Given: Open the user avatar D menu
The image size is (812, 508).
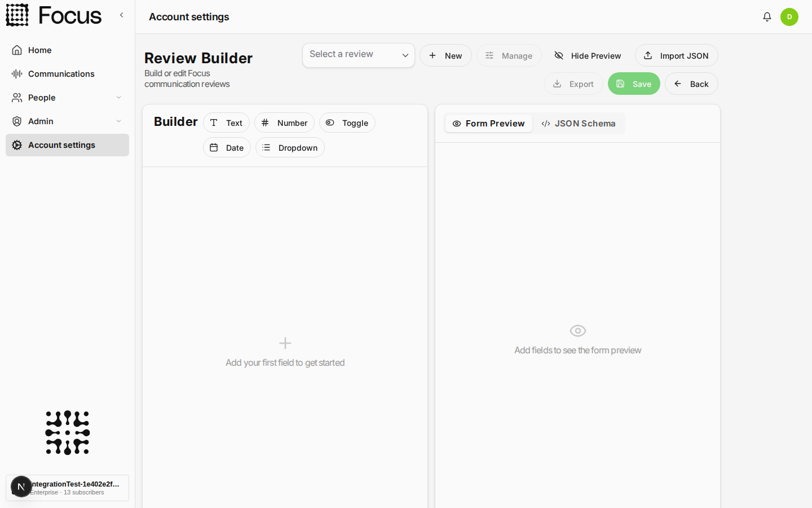Looking at the screenshot, I should [789, 17].
